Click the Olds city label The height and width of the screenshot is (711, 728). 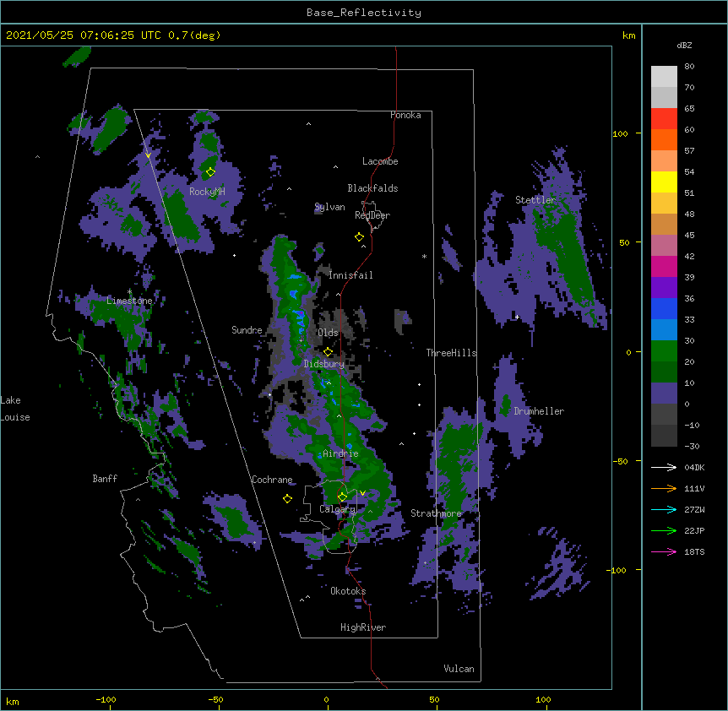(x=328, y=333)
